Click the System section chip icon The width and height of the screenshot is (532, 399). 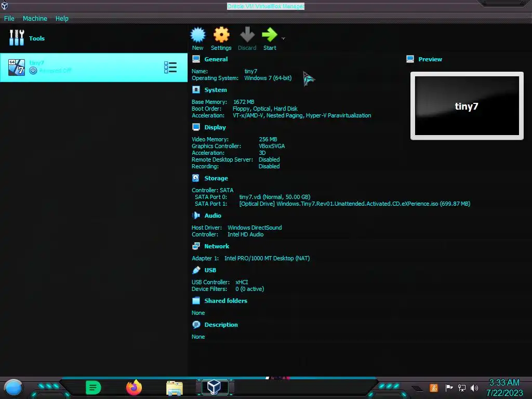coord(196,89)
